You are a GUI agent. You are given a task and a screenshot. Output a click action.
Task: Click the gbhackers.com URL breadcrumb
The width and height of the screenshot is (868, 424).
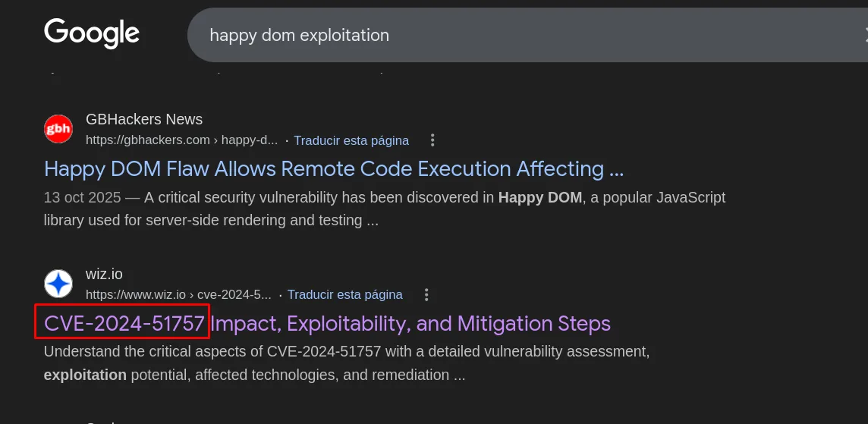coord(181,140)
